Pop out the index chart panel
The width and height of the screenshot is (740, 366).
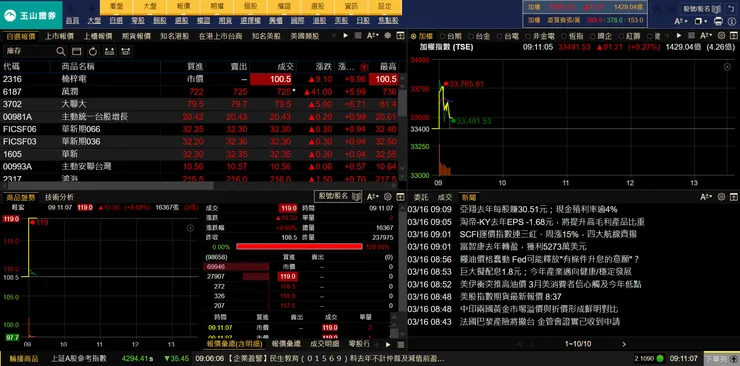pos(733,36)
